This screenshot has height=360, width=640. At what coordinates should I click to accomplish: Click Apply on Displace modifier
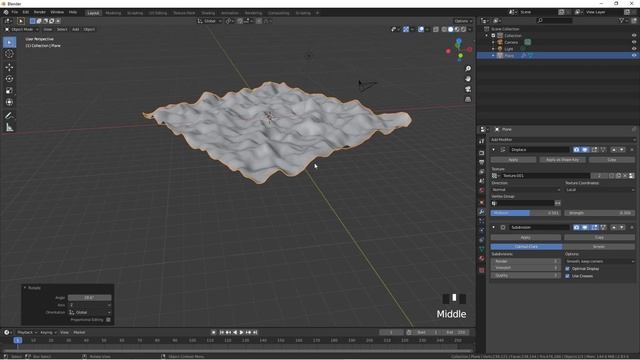(x=513, y=160)
